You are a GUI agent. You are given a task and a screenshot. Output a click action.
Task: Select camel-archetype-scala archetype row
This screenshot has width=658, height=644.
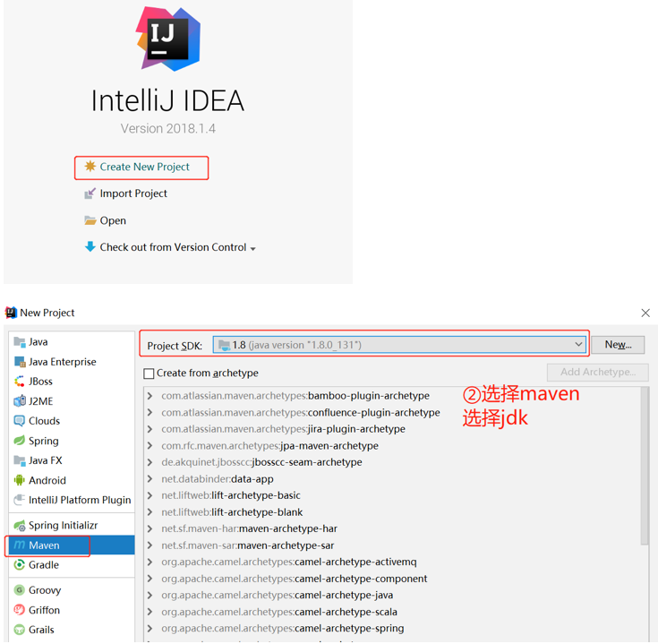[x=392, y=612]
